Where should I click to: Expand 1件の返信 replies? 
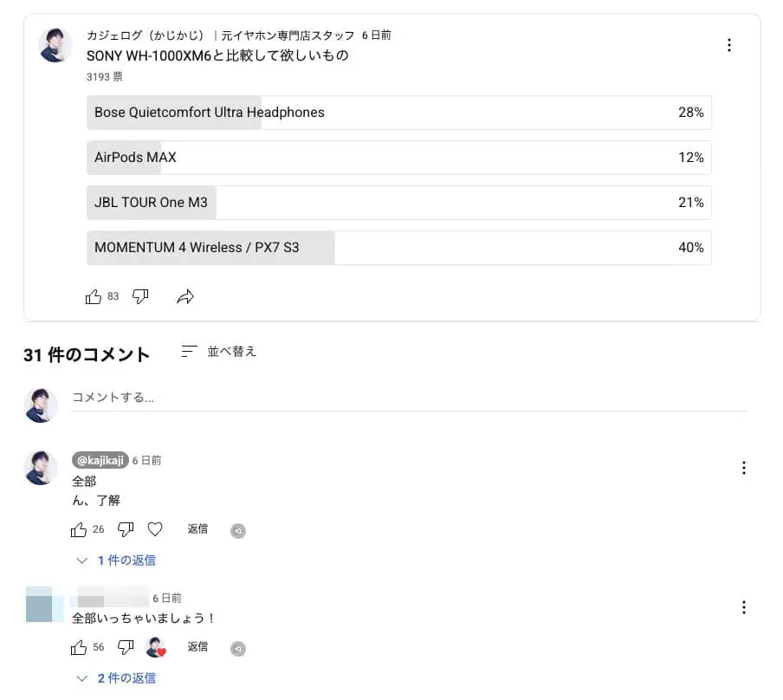[117, 561]
